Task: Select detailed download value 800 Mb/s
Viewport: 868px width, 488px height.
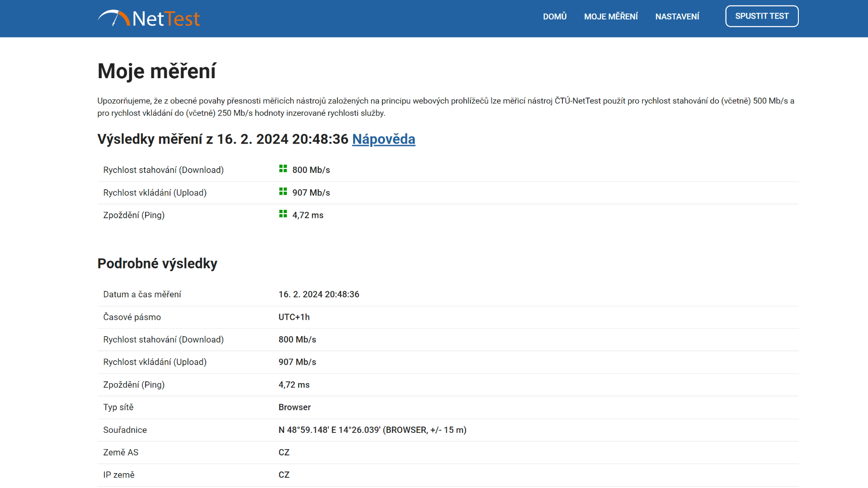Action: click(x=297, y=339)
